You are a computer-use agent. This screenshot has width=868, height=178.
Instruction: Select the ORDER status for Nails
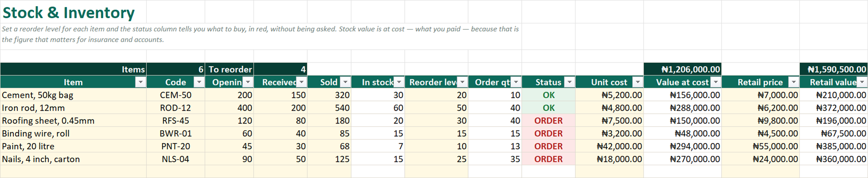[x=548, y=159]
